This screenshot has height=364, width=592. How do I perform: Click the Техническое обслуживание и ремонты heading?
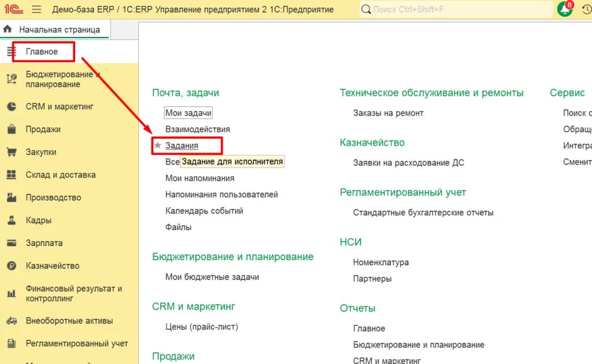point(431,93)
